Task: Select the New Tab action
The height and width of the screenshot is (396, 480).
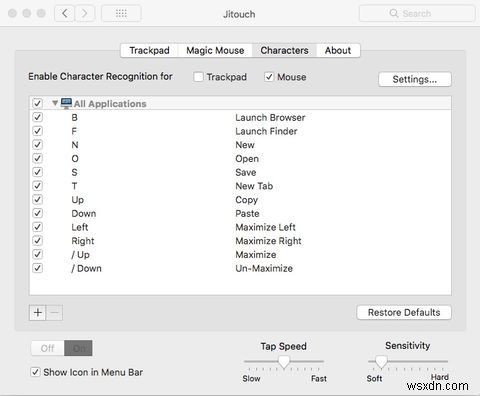Action: point(254,186)
